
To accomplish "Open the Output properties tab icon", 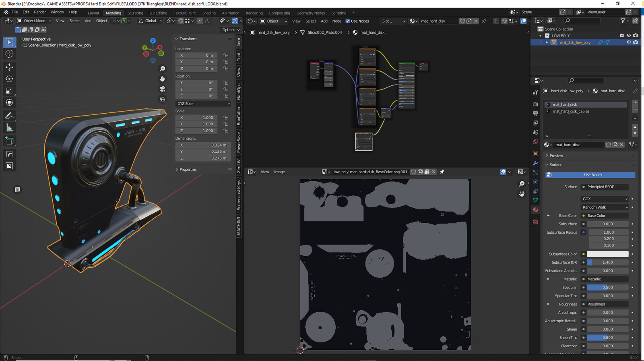I will 535,114.
